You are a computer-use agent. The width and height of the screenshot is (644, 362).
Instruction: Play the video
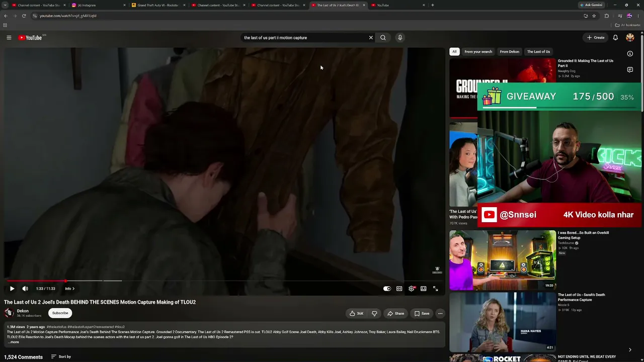[x=12, y=289]
